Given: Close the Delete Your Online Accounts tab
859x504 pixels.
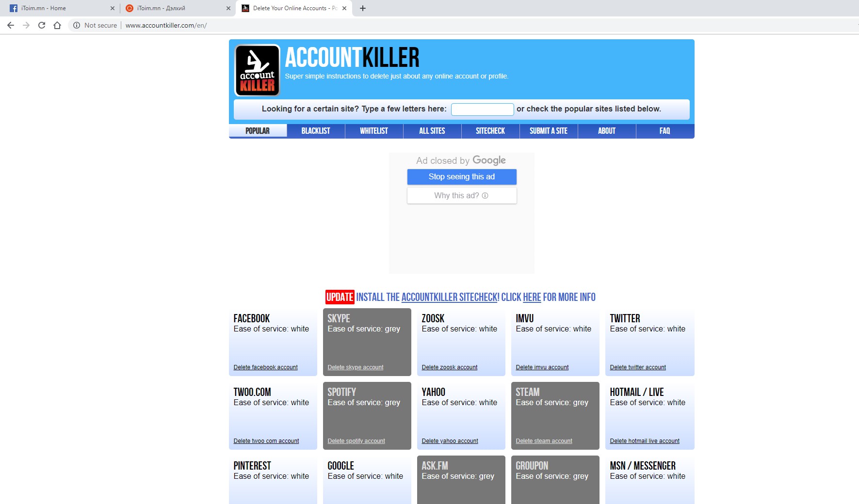Looking at the screenshot, I should 344,8.
